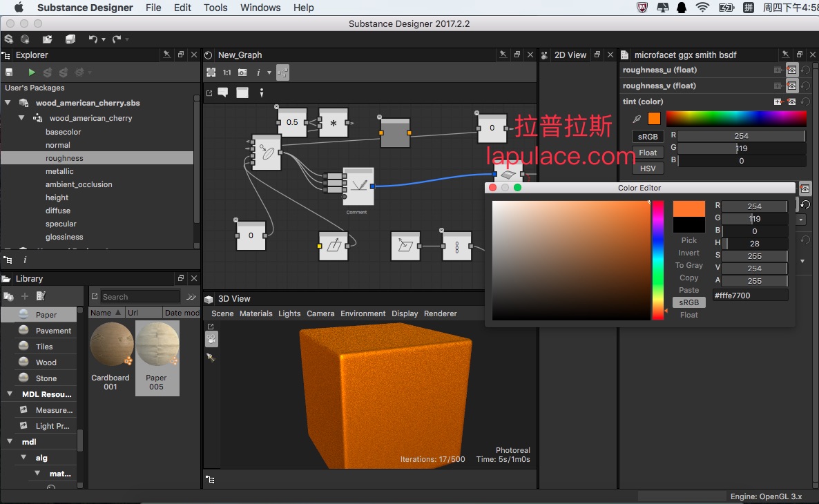Image resolution: width=819 pixels, height=504 pixels.
Task: Add a comment with the speech bubble icon
Action: point(223,93)
